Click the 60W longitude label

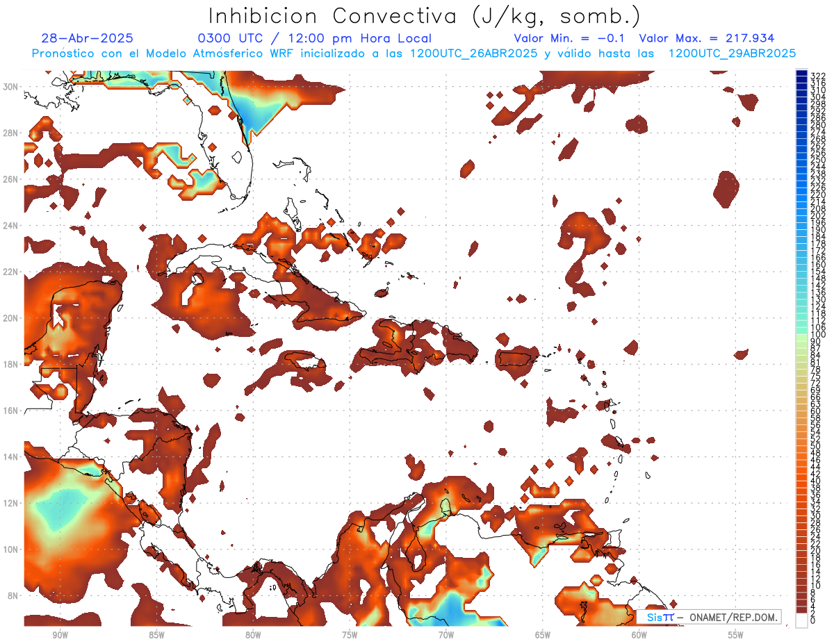(639, 635)
